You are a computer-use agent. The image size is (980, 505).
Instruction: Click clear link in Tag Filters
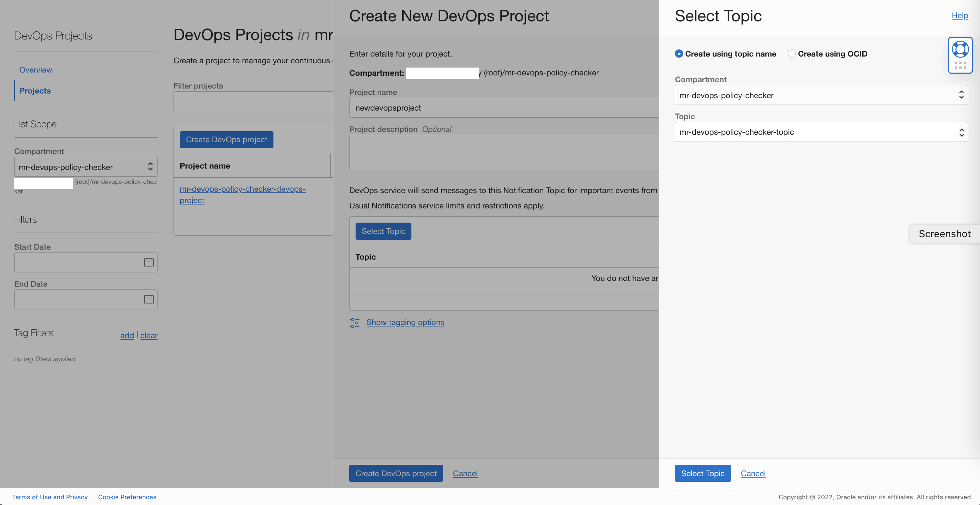point(149,335)
